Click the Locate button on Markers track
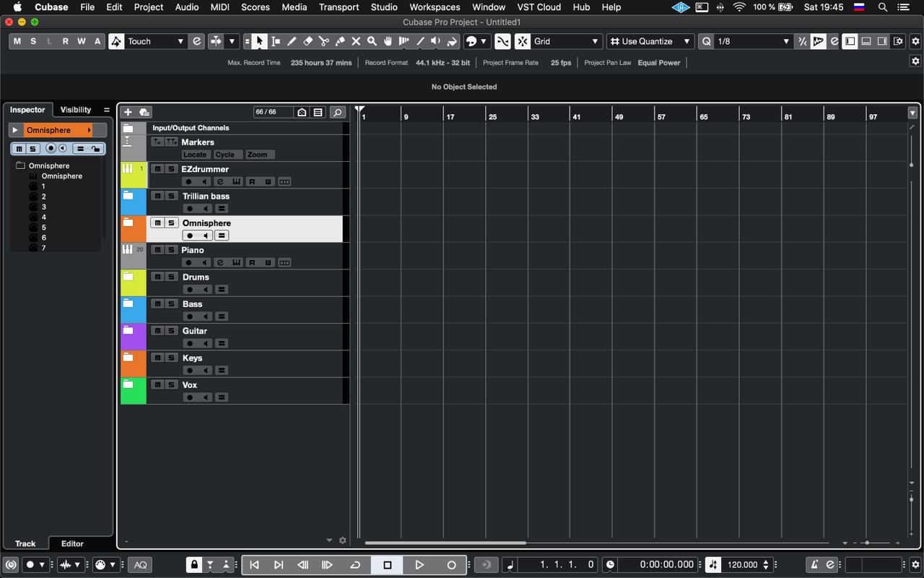 coord(195,155)
